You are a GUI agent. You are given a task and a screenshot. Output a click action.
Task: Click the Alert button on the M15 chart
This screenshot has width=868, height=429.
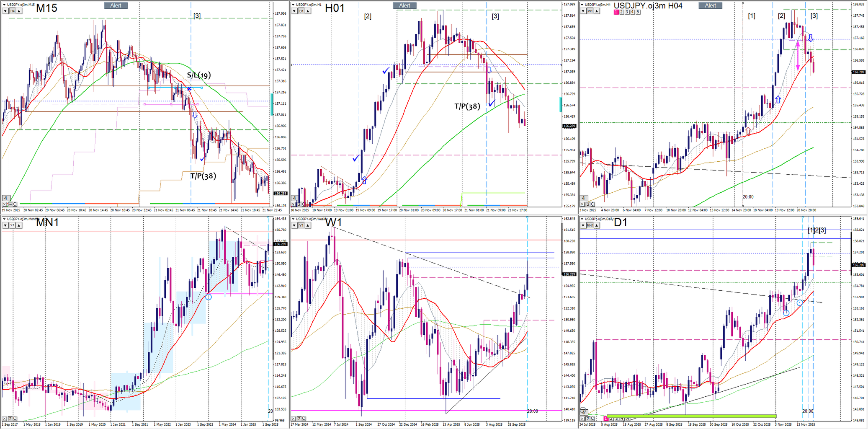pyautogui.click(x=116, y=5)
